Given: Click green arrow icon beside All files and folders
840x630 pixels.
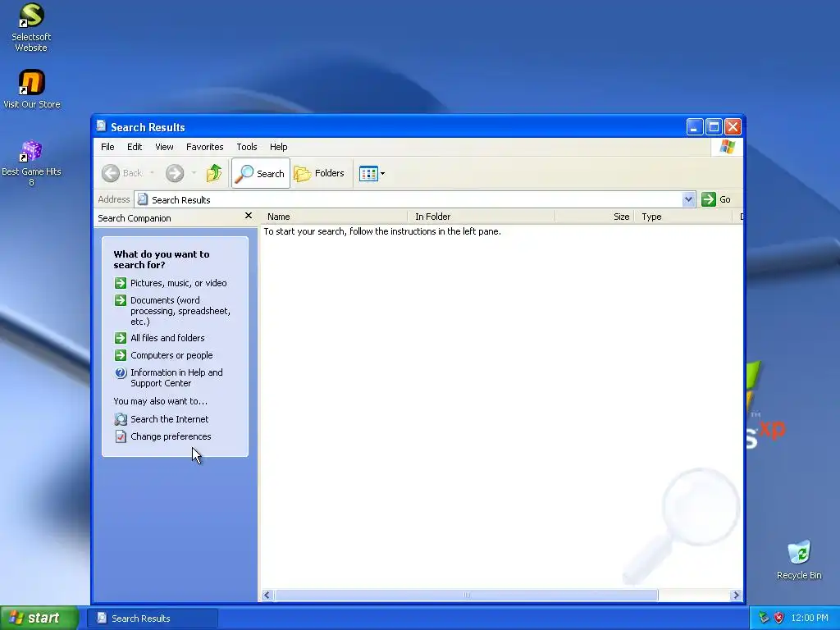Looking at the screenshot, I should [x=121, y=338].
